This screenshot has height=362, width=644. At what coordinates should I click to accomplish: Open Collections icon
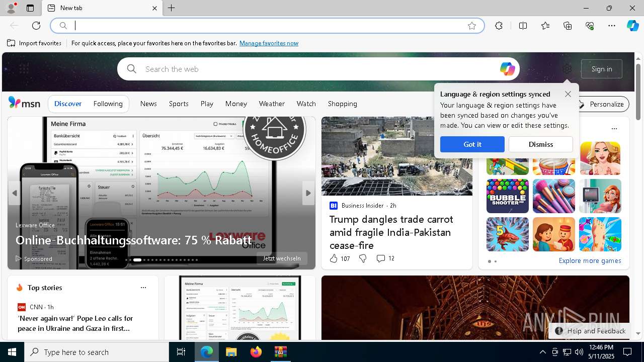(x=568, y=26)
